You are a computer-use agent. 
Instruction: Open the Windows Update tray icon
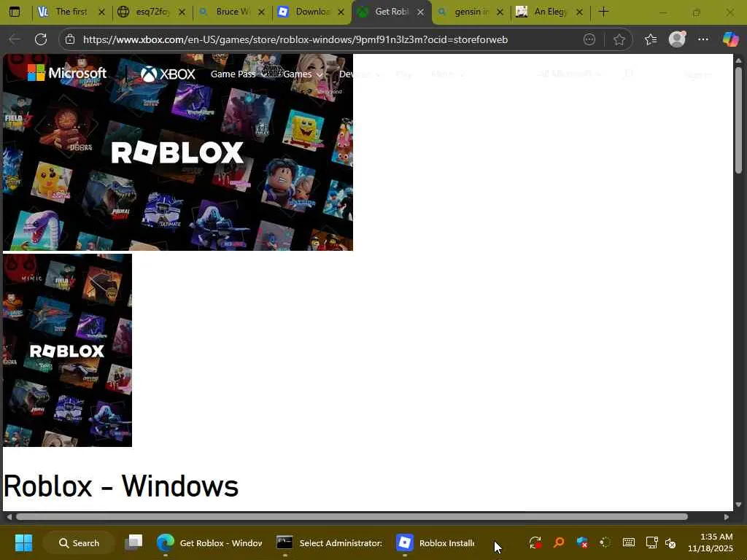[535, 542]
